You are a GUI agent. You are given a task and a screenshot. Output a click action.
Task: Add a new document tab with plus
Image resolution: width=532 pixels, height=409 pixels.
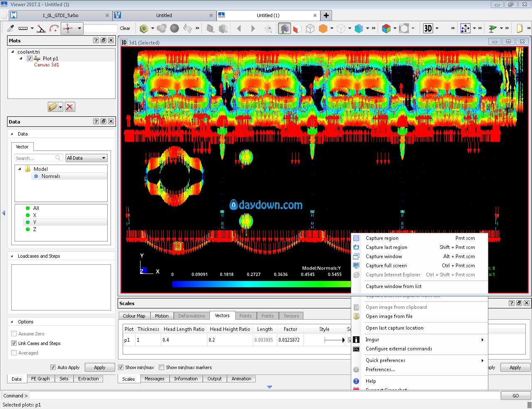coord(326,15)
